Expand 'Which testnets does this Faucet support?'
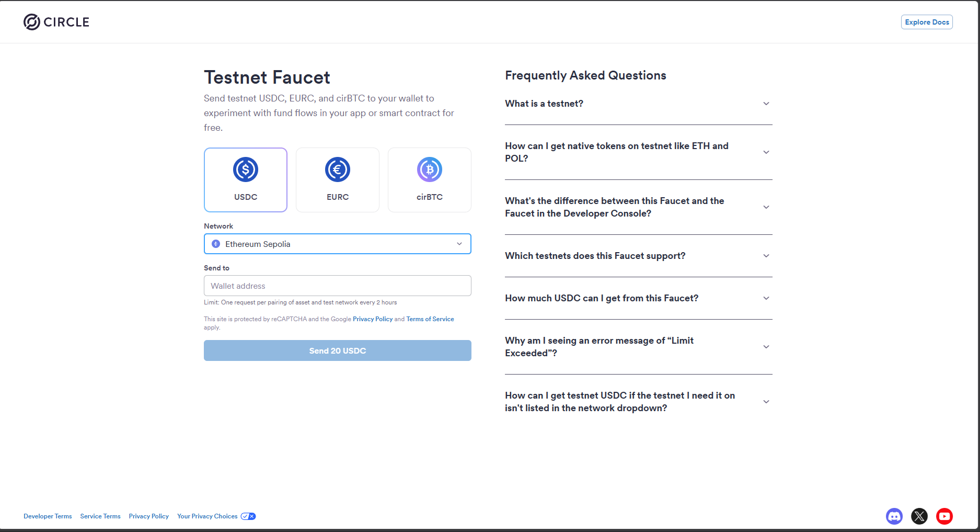This screenshot has height=532, width=980. click(639, 256)
